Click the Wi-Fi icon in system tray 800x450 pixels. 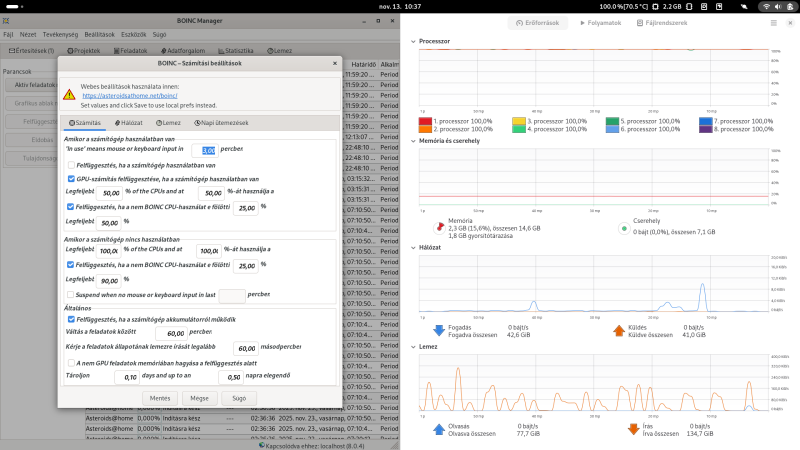[x=766, y=7]
